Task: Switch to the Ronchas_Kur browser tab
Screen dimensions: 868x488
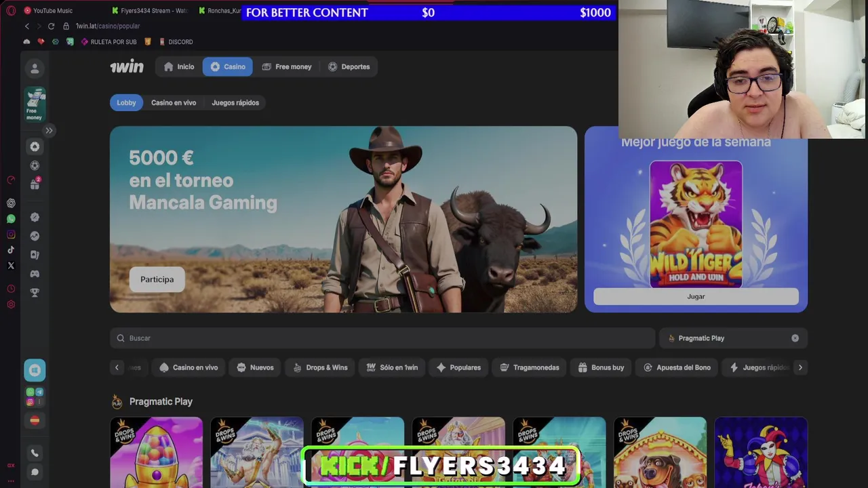Action: [219, 10]
